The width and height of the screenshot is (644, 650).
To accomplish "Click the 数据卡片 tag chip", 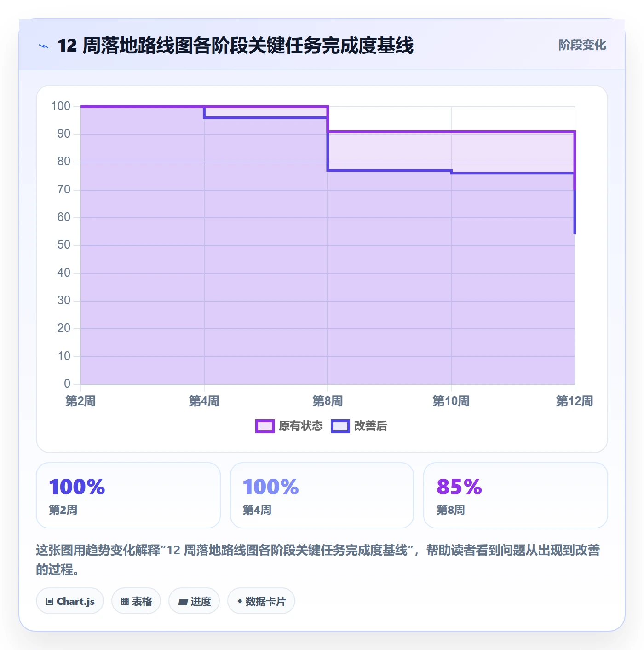I will (x=261, y=601).
